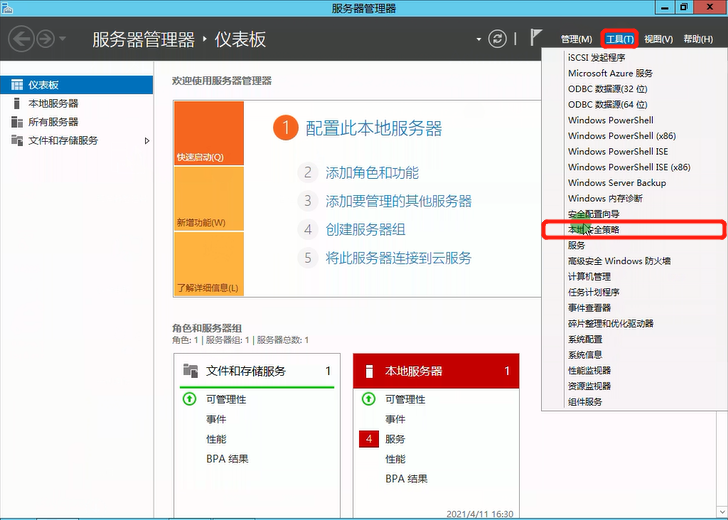Click the 所有服务器 sidebar icon
This screenshot has height=520, width=728.
click(x=17, y=122)
